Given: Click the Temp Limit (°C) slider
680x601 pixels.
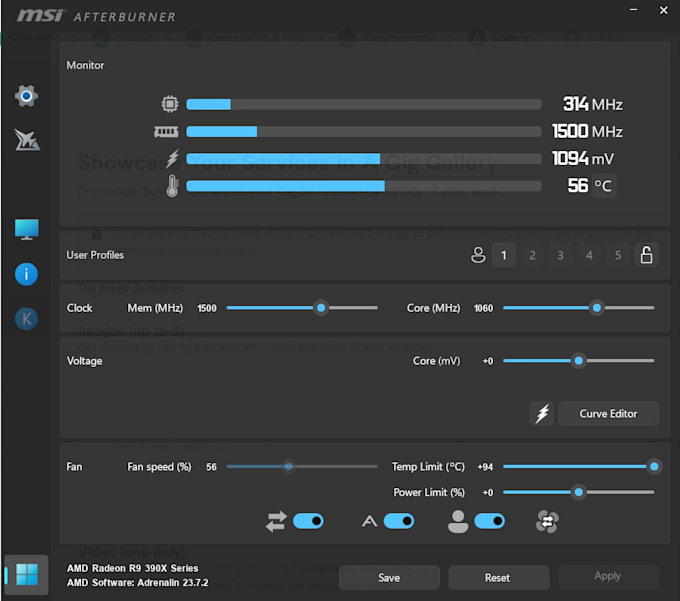Looking at the screenshot, I should pyautogui.click(x=580, y=467).
